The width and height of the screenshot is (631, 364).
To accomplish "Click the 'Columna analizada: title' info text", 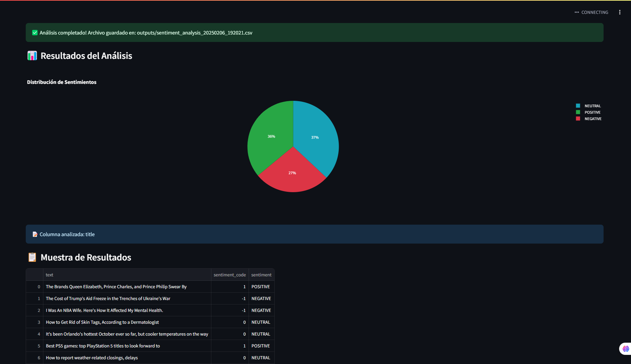I will (67, 234).
